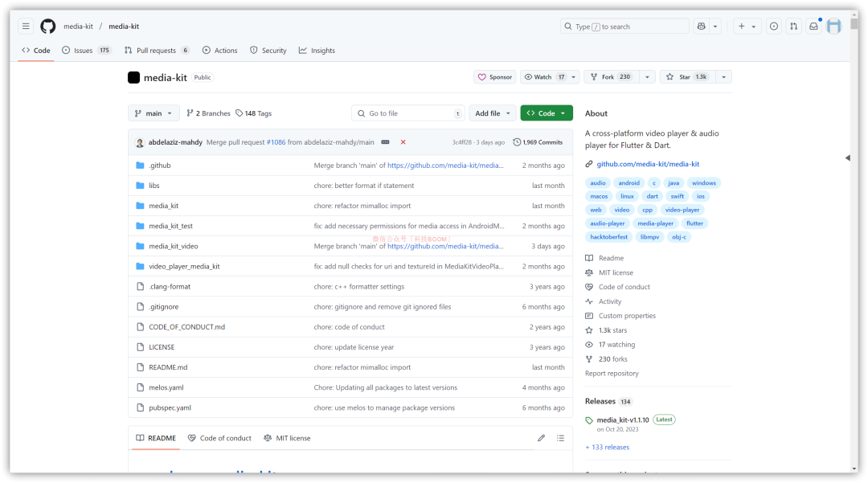Click the media-kit repository avatar icon

click(134, 77)
